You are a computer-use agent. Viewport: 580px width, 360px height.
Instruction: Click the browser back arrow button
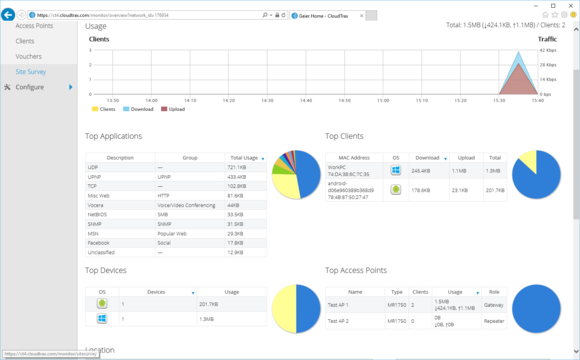(8, 15)
